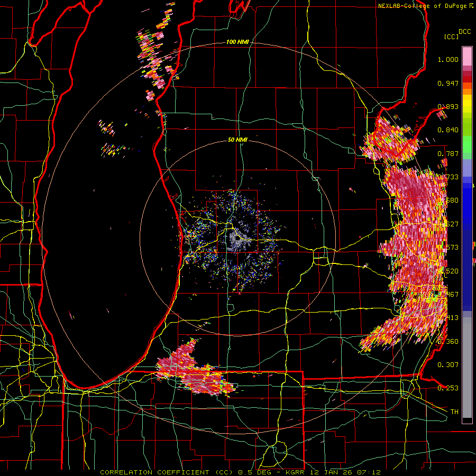Click the 0.787 legend value
The width and height of the screenshot is (476, 476).
[448, 153]
